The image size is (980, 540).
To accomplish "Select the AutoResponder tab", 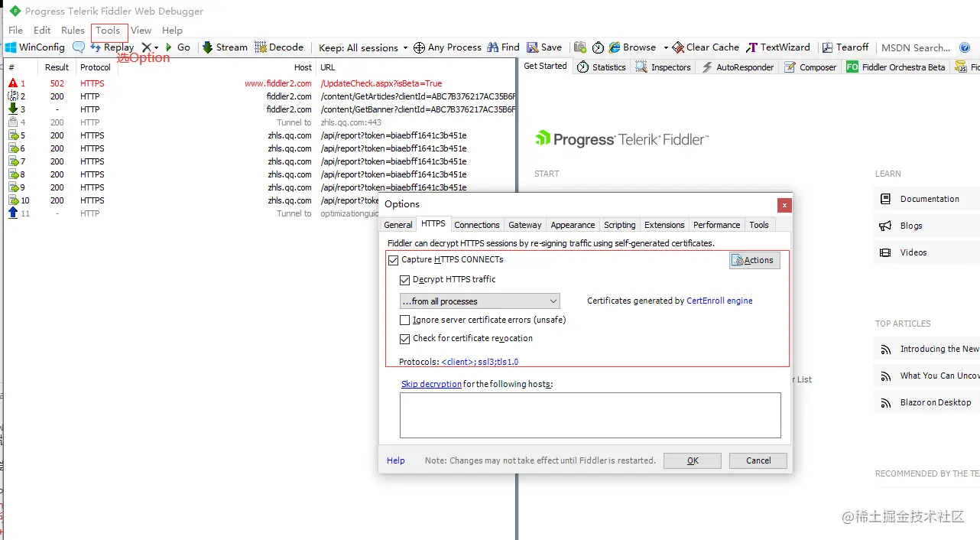I will [738, 67].
